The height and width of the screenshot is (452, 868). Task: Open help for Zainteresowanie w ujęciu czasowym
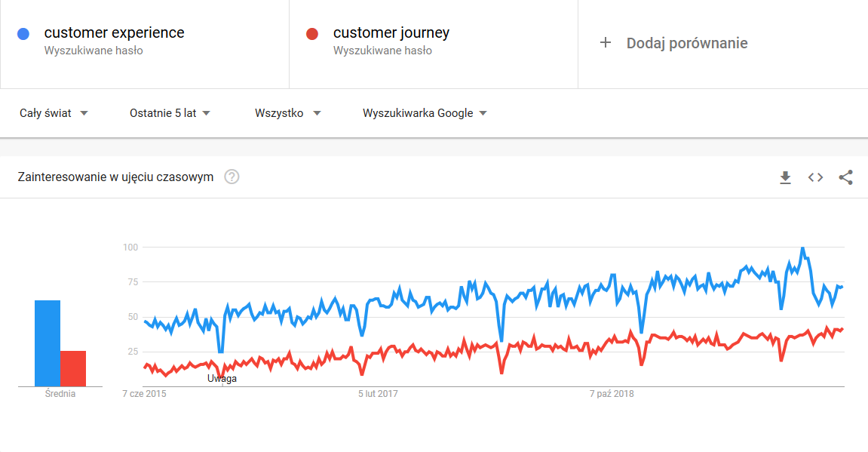(232, 177)
